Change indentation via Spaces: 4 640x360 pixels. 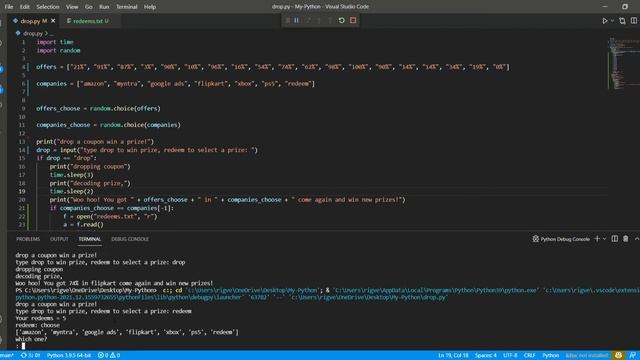485,356
